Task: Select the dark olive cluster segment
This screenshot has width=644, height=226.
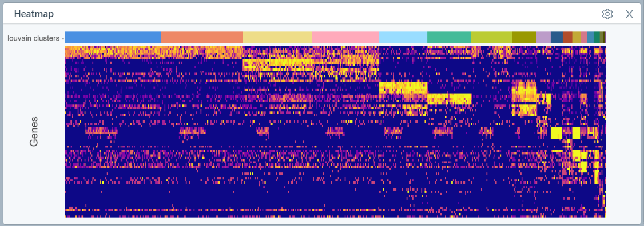Action: [524, 37]
